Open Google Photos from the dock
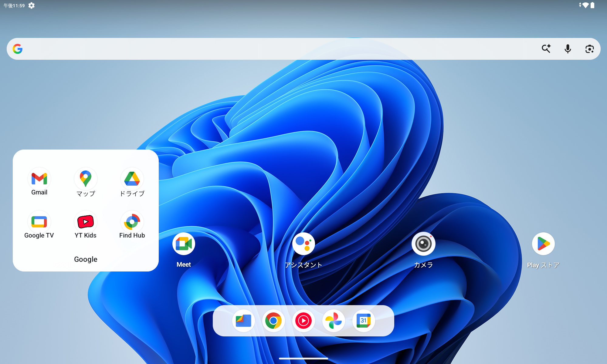The image size is (607, 364). point(334,321)
